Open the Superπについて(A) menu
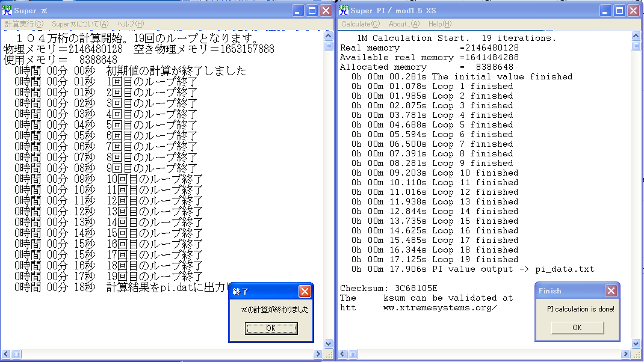The width and height of the screenshot is (644, 362). (x=80, y=24)
